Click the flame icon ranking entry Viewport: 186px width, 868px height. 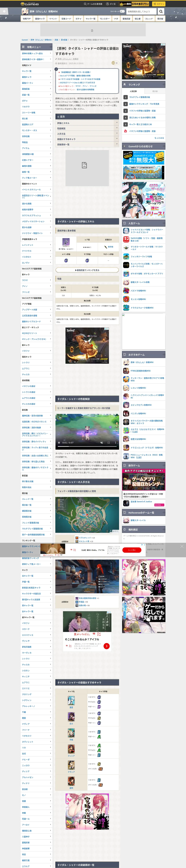click(125, 131)
